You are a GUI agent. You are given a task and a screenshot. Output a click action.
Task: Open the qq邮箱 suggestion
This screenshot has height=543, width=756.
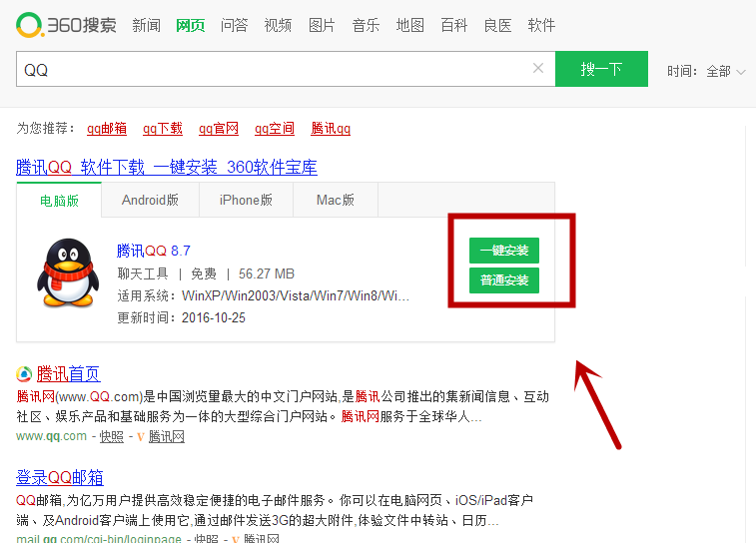click(107, 129)
